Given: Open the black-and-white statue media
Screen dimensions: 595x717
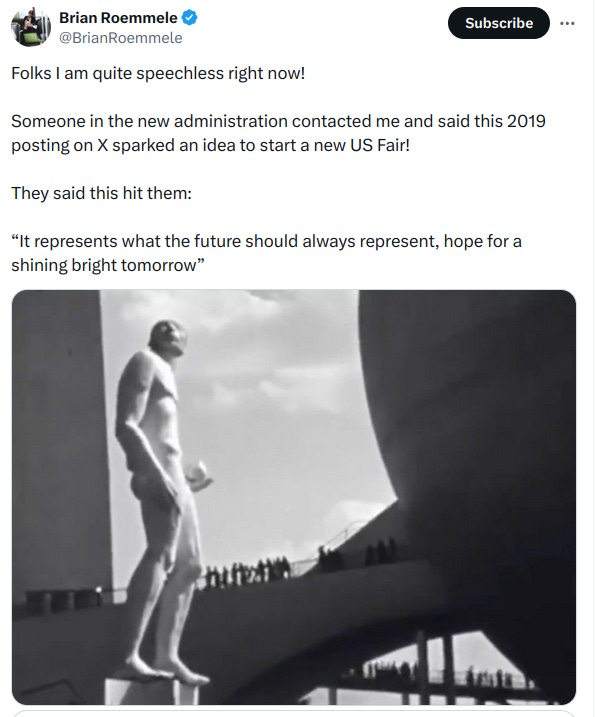Looking at the screenshot, I should [294, 497].
